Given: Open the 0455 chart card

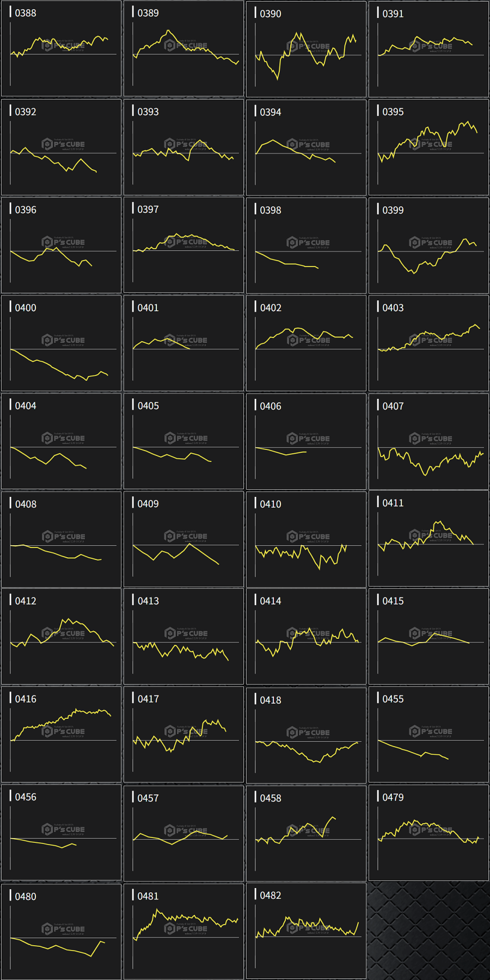Looking at the screenshot, I should [428, 734].
